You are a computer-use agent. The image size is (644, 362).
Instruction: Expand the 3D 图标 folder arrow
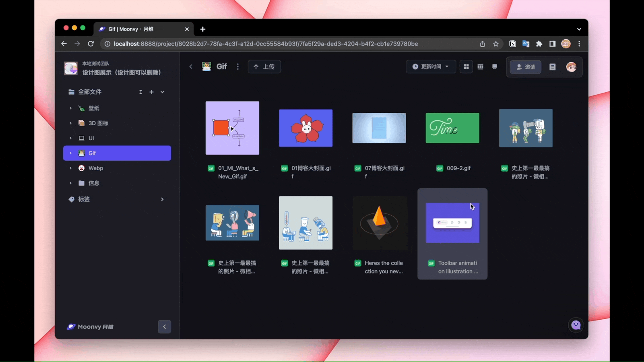point(70,123)
